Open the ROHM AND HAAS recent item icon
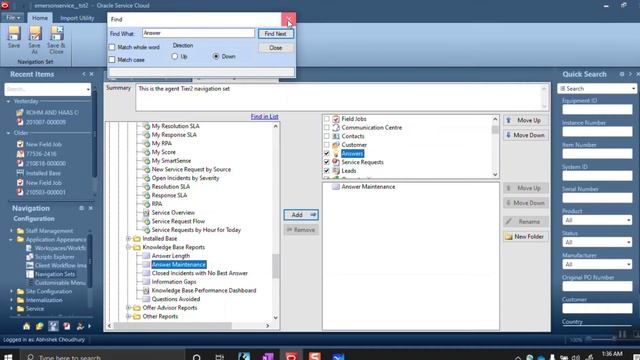This screenshot has height=360, width=640. click(x=20, y=112)
